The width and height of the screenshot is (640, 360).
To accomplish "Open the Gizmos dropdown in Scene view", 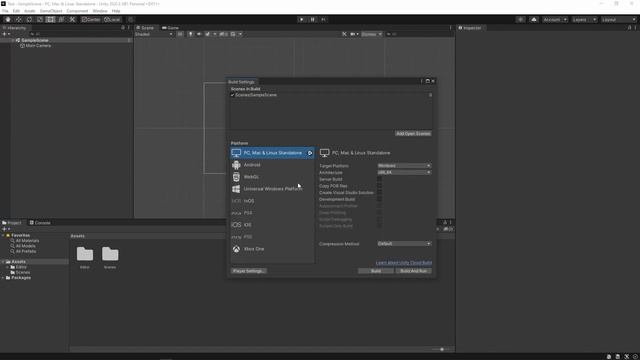I will click(x=371, y=34).
